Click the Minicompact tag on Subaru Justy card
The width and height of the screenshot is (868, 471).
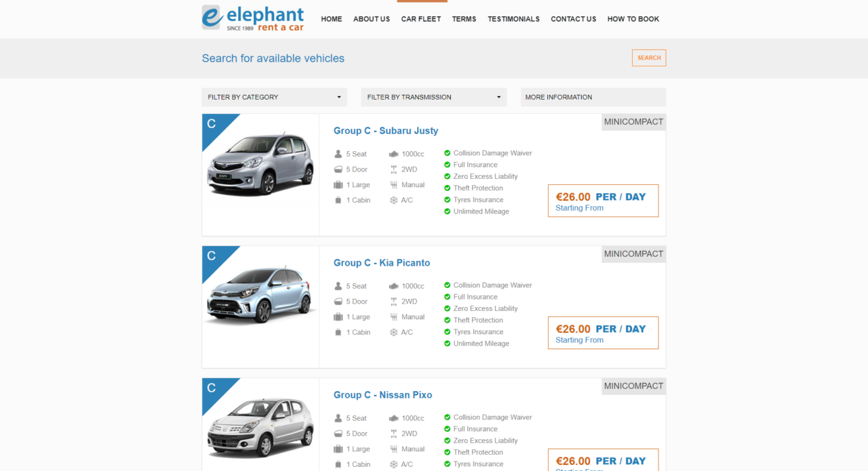pos(633,122)
